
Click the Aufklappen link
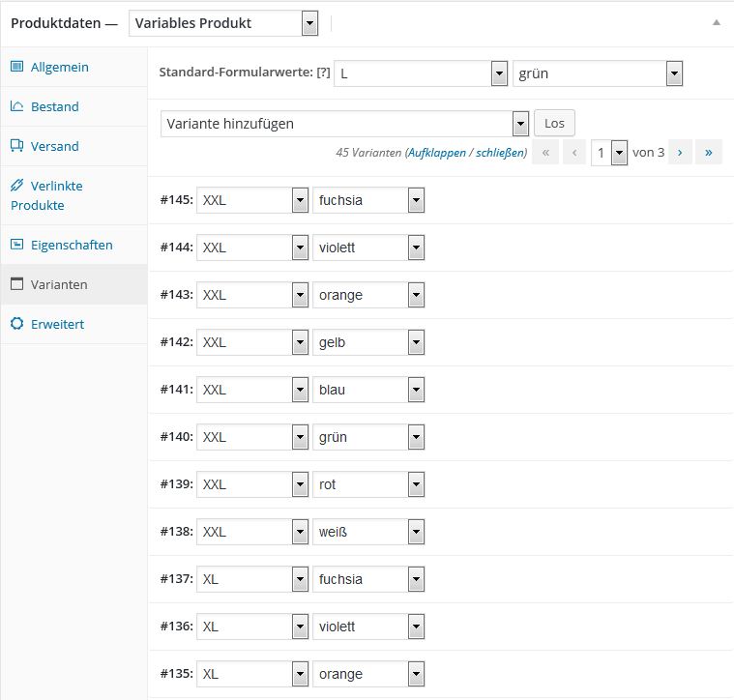pyautogui.click(x=437, y=153)
